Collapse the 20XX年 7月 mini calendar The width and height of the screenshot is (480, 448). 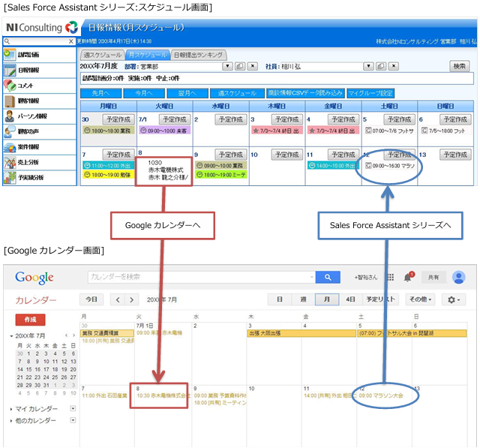11,336
